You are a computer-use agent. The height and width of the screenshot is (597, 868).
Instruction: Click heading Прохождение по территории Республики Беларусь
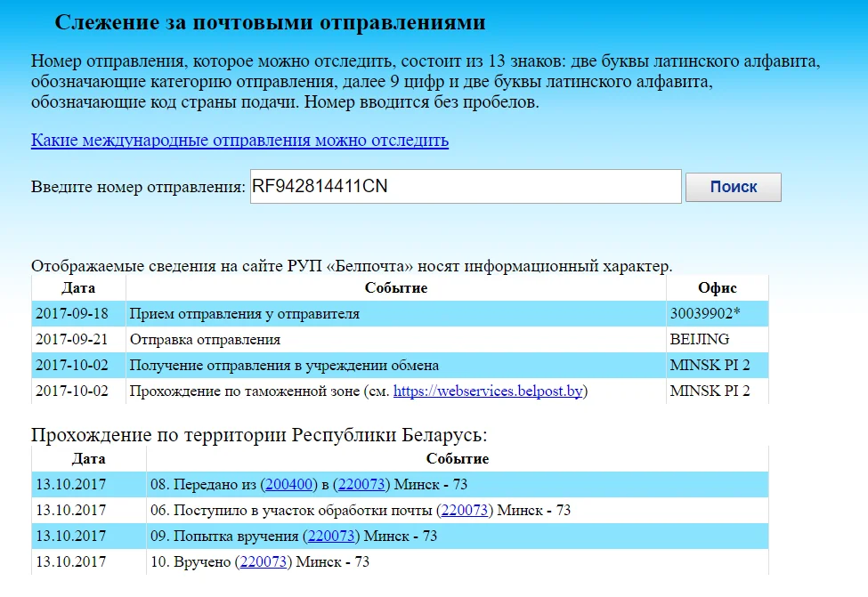pos(259,435)
